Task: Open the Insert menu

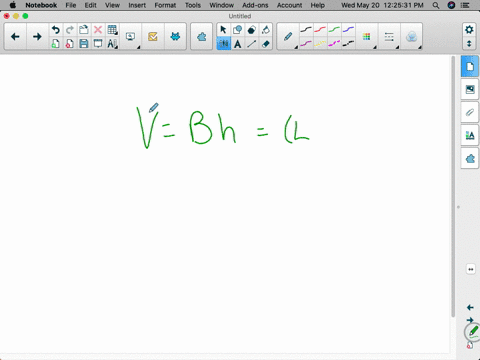Action: coord(137,5)
